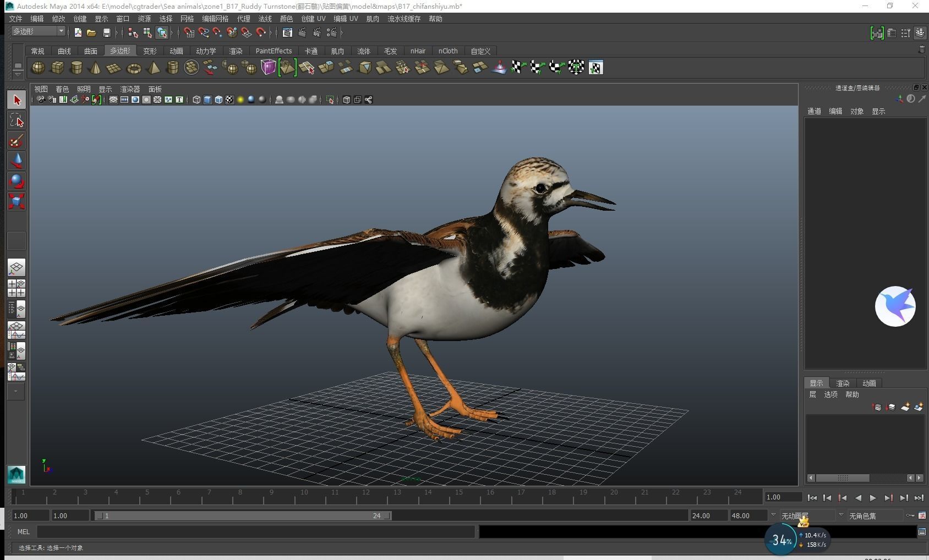Click the new scene icon
This screenshot has height=560, width=929.
click(x=78, y=33)
